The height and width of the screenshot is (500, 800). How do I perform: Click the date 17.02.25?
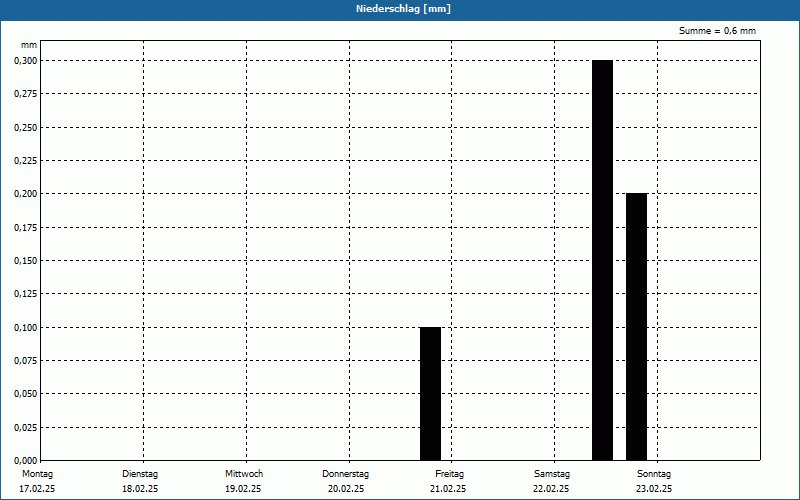click(37, 489)
